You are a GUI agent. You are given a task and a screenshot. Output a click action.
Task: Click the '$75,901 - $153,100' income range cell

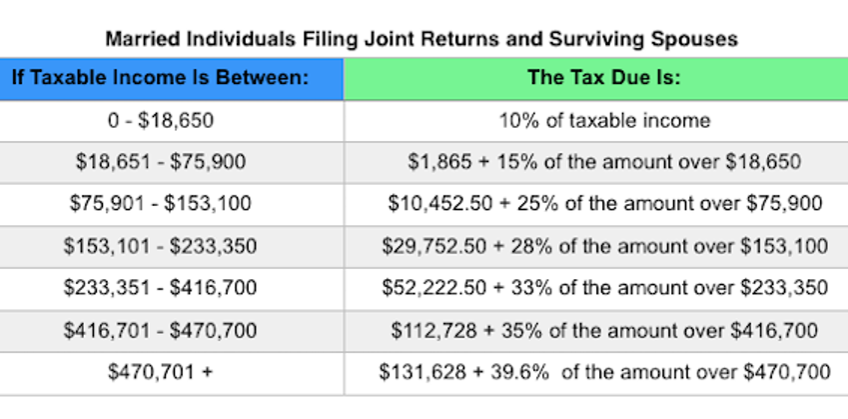161,204
